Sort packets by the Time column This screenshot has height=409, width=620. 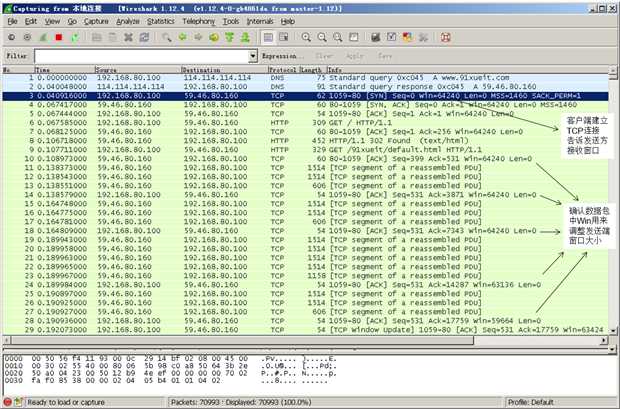[64, 70]
